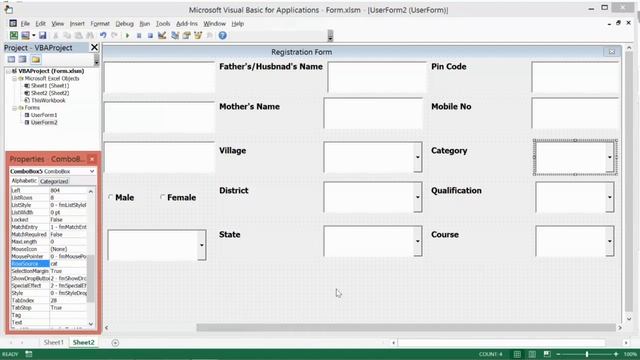Click the Excel zoom slider handle

[x=587, y=354]
